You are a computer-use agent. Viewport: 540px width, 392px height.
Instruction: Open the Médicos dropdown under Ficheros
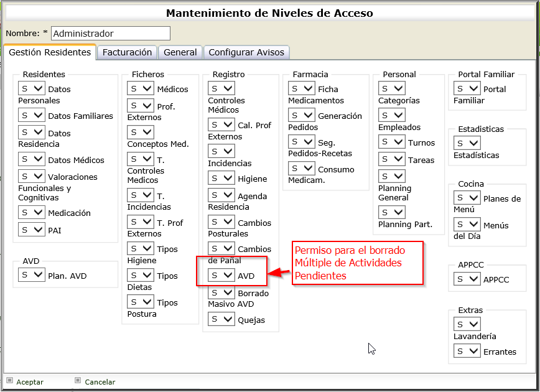click(140, 88)
